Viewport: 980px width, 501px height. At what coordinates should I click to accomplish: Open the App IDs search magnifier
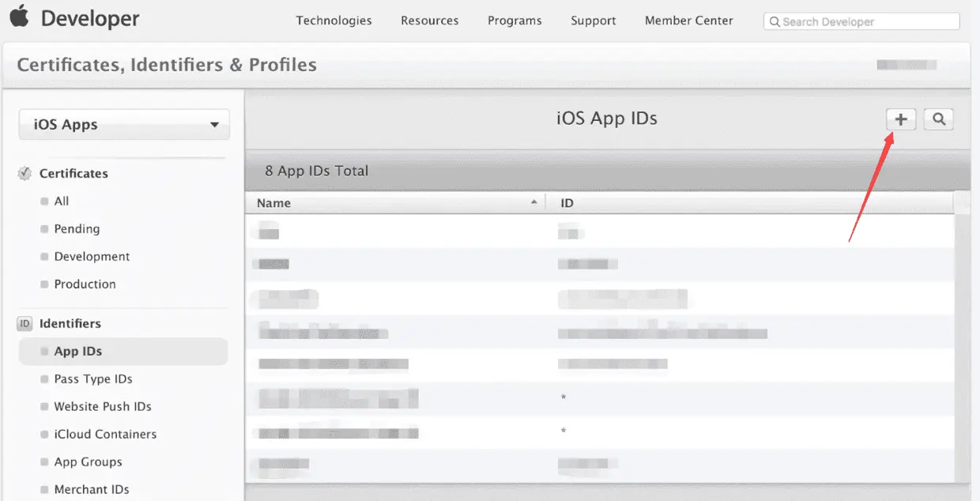tap(938, 119)
